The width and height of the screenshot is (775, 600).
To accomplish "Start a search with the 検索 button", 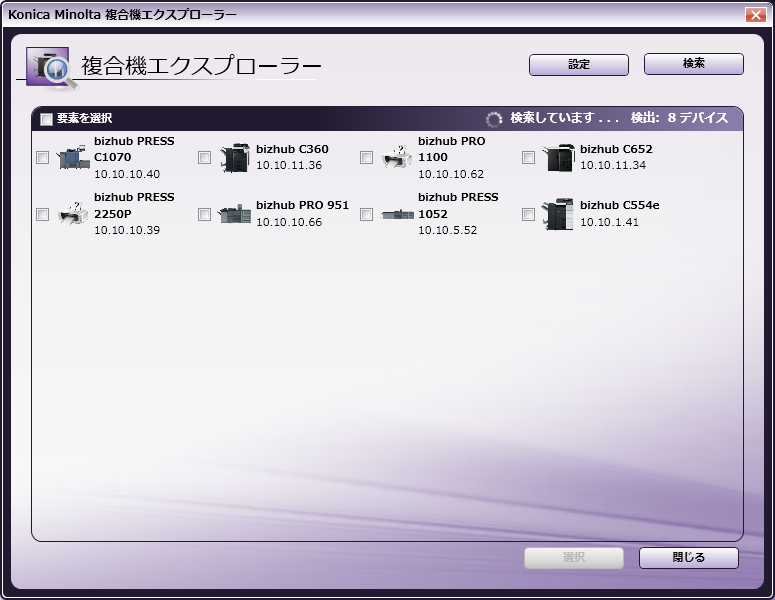I will (x=693, y=64).
